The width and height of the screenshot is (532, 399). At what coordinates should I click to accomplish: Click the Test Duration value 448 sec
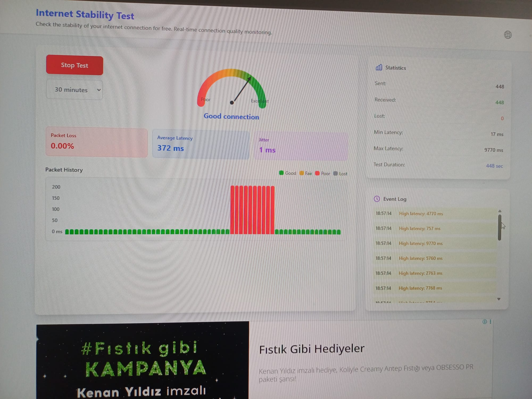click(494, 166)
